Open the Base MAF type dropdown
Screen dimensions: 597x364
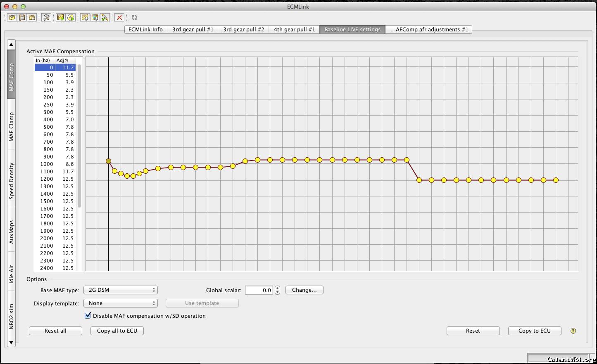pos(120,290)
